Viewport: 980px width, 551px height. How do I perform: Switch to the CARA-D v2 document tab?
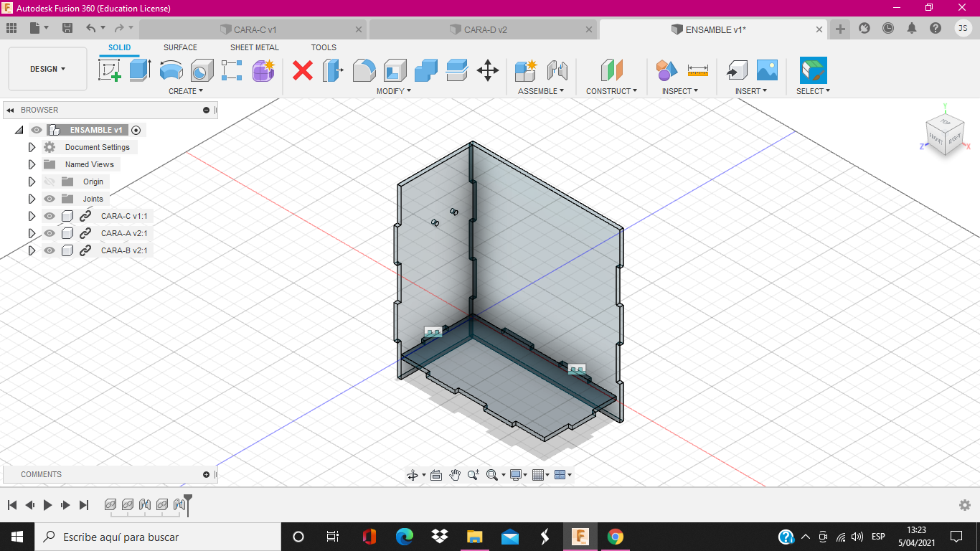[484, 29]
